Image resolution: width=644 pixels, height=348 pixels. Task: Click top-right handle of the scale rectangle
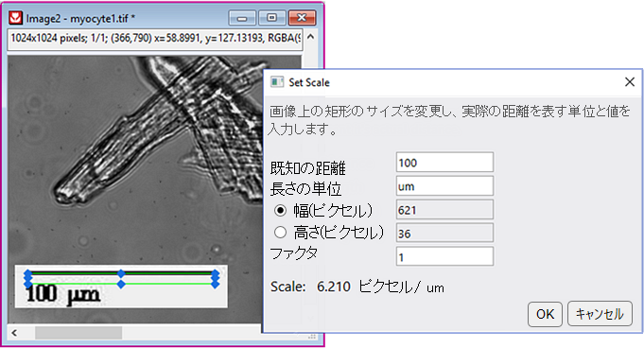click(x=216, y=273)
